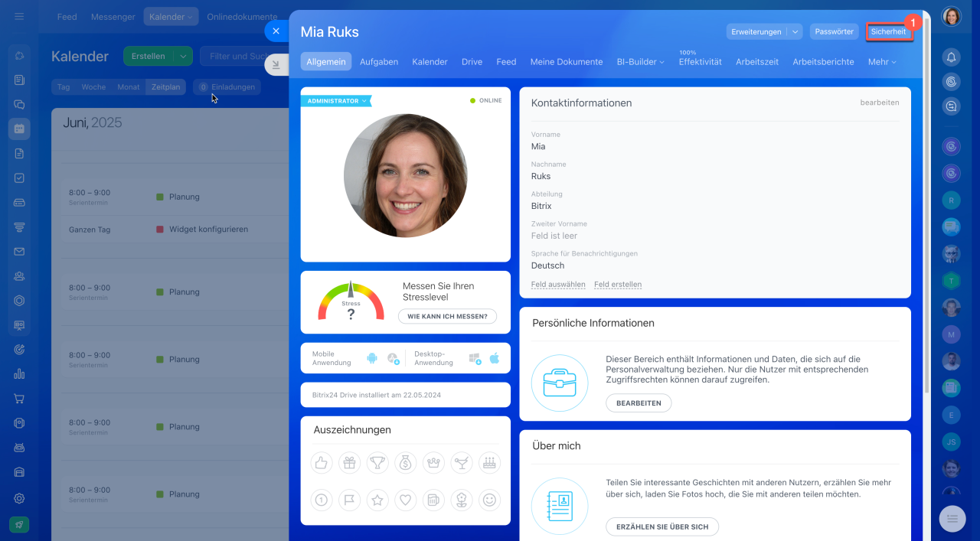Open the Erweiterungen dropdown arrow
This screenshot has width=980, height=541.
pos(795,31)
